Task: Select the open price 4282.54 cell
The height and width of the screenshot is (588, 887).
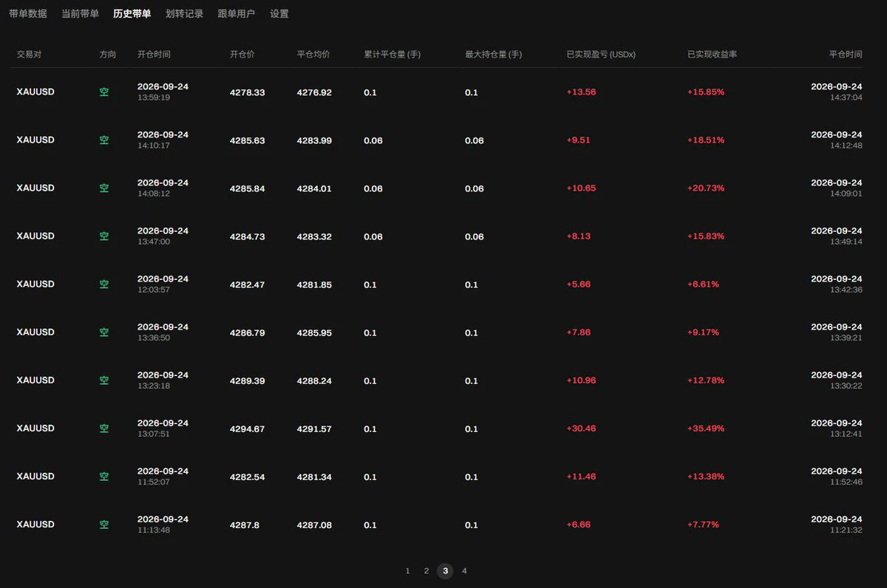Action: click(248, 476)
